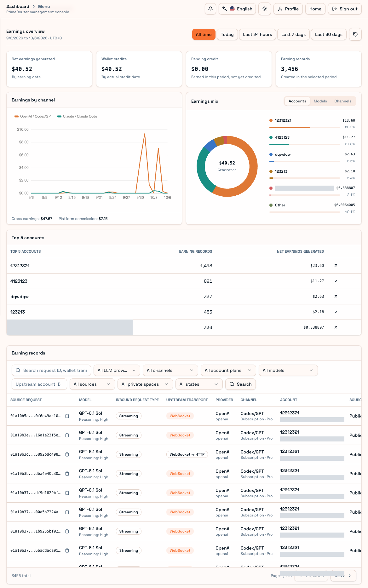Expand the All LLM providers dropdown
This screenshot has height=588, width=368.
(x=117, y=370)
